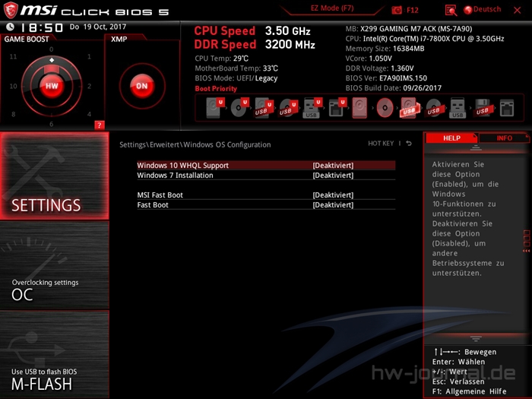Click the Memory Size 16384MB text
The image size is (532, 399).
tap(385, 49)
